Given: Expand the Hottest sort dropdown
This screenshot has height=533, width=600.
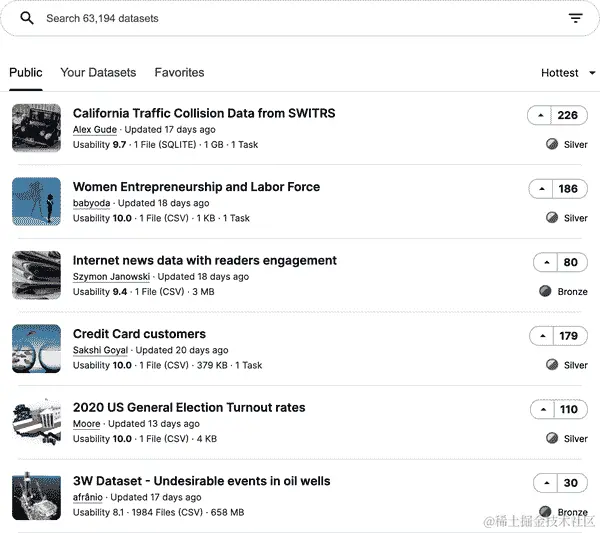Looking at the screenshot, I should tap(568, 73).
